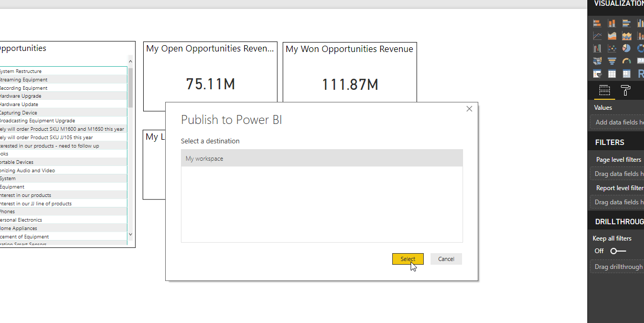The height and width of the screenshot is (323, 644).
Task: Select the Recording Equipment row
Action: pos(63,88)
